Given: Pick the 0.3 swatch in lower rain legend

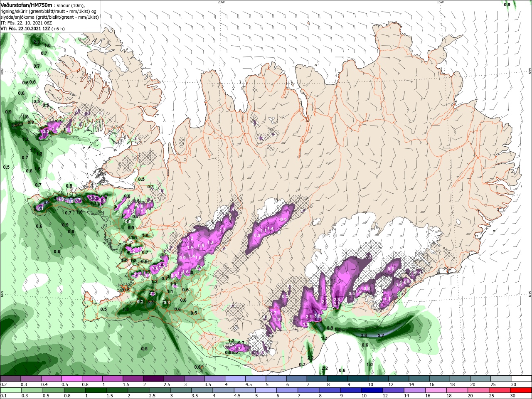Looking at the screenshot, I should (32, 390).
